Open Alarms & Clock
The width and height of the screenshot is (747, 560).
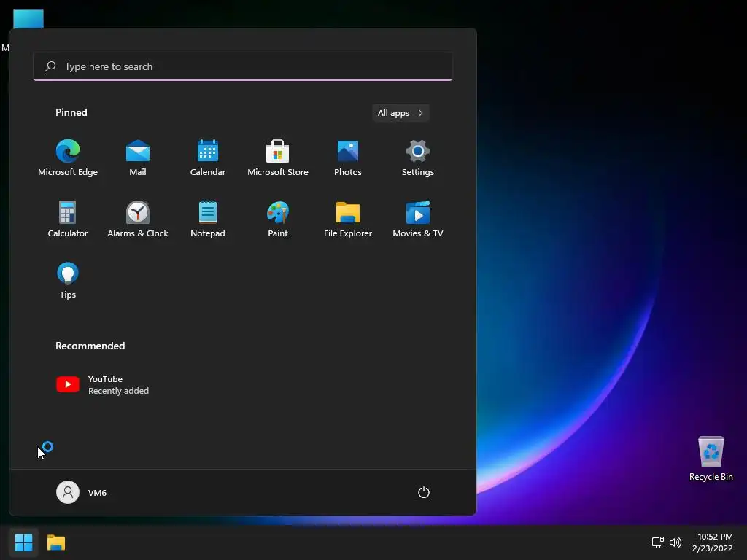[138, 219]
